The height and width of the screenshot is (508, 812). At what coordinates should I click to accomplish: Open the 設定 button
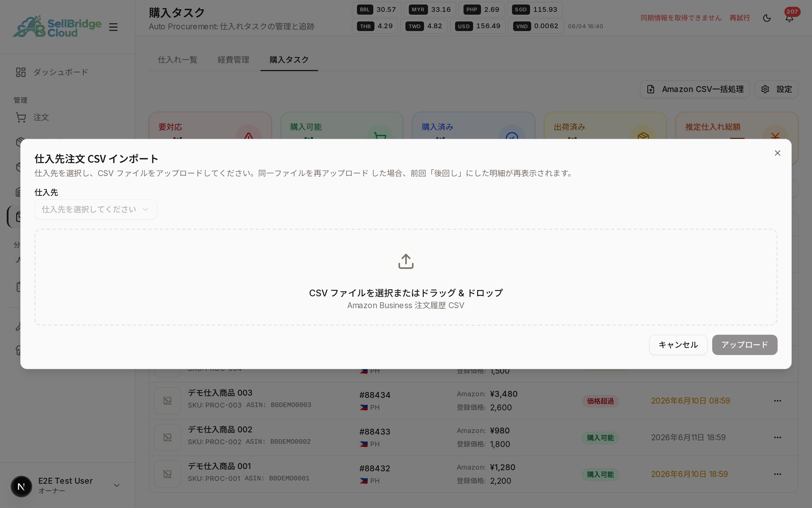tap(776, 89)
